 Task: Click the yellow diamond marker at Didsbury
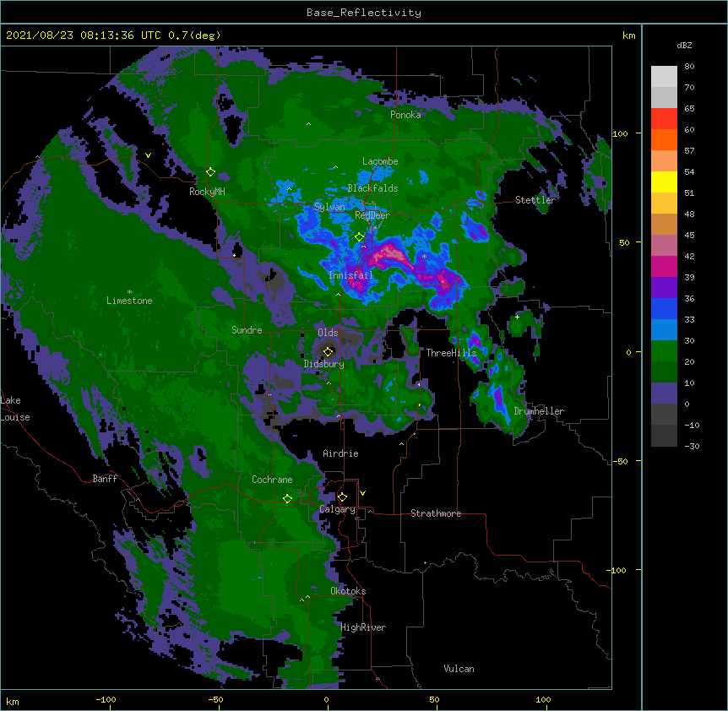(x=329, y=351)
